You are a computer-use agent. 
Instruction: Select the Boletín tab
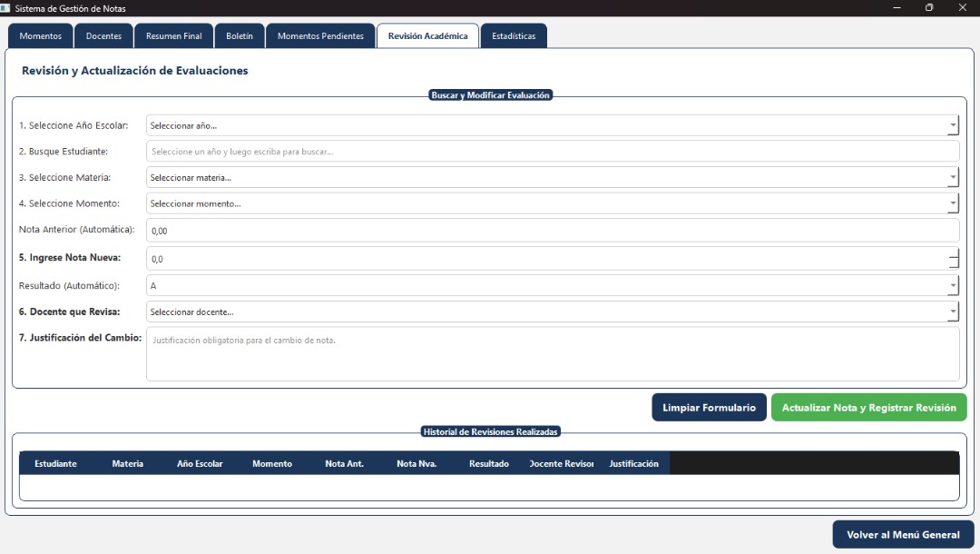pos(240,36)
